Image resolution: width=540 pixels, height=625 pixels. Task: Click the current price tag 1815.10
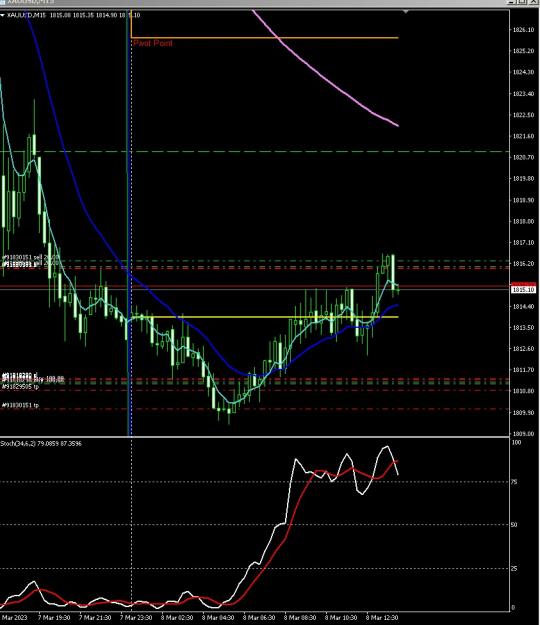click(x=523, y=289)
